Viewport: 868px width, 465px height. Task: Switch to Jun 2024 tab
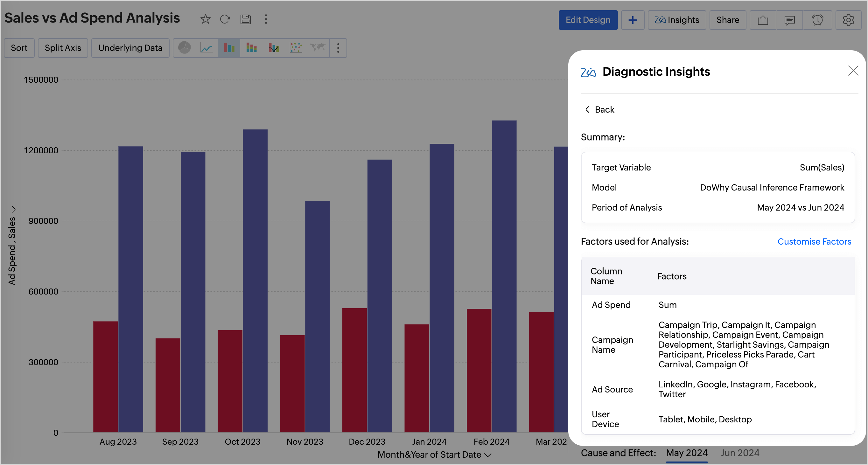pos(740,453)
